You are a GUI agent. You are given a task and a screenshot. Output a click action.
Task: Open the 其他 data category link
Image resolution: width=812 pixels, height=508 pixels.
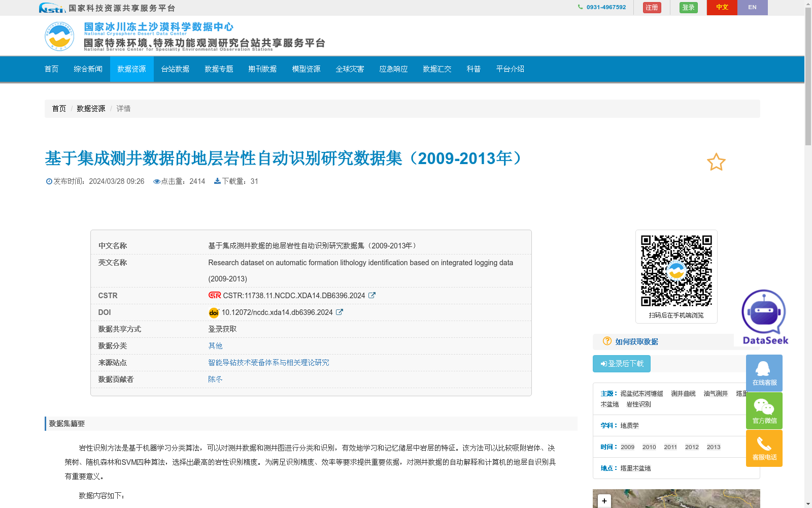tap(215, 346)
